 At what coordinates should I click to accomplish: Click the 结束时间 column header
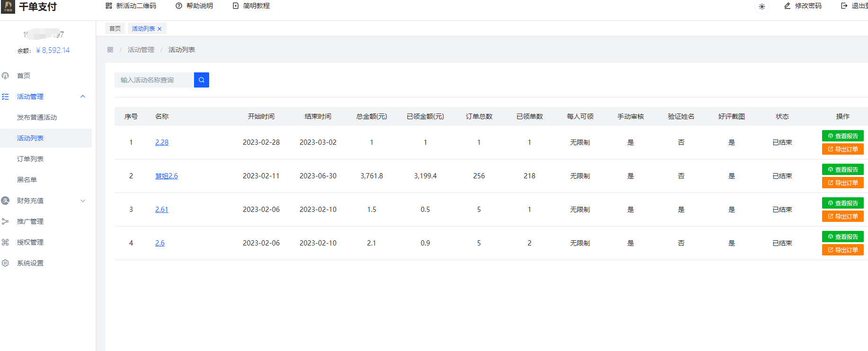point(318,116)
